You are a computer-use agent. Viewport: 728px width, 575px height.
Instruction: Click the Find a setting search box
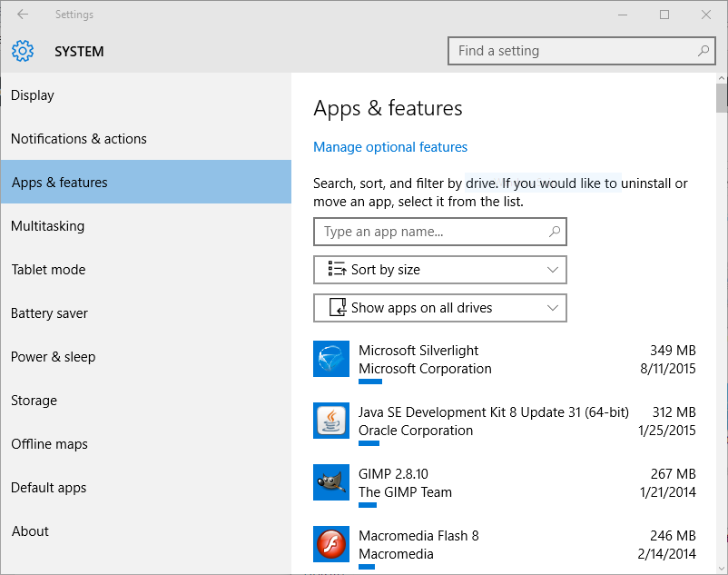[x=581, y=51]
